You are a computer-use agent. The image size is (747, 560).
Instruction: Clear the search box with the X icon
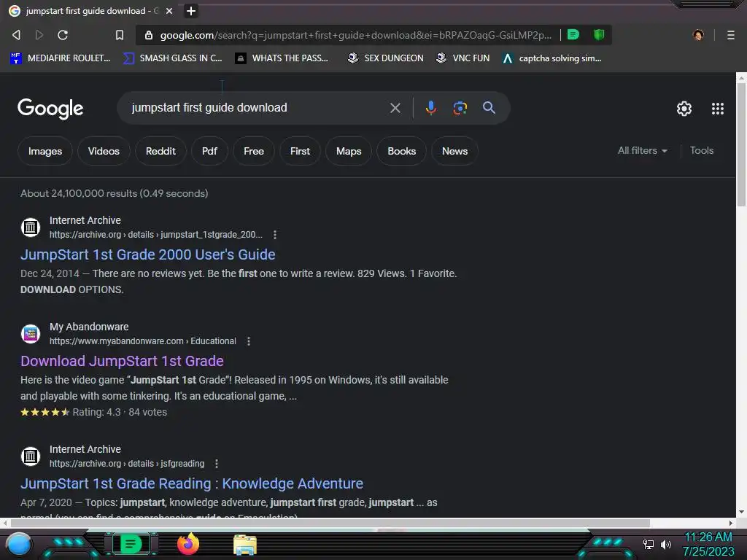395,108
